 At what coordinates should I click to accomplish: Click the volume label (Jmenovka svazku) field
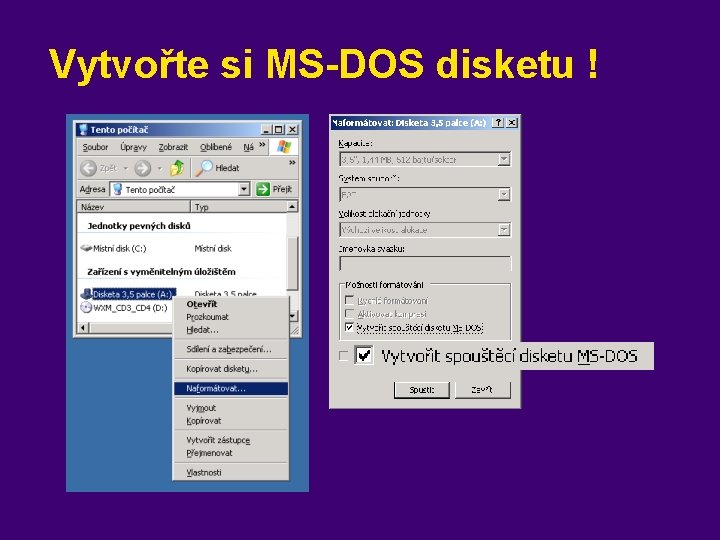pyautogui.click(x=425, y=264)
